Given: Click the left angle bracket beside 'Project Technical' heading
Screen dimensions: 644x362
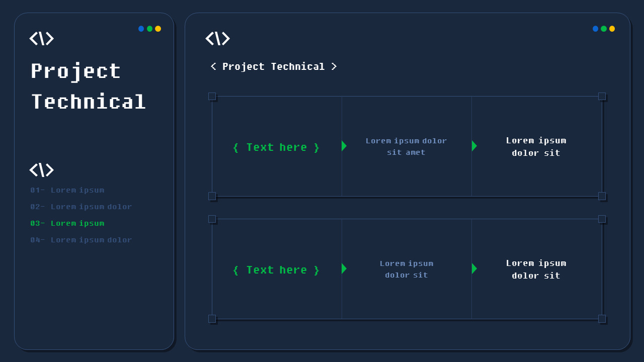Looking at the screenshot, I should point(212,66).
